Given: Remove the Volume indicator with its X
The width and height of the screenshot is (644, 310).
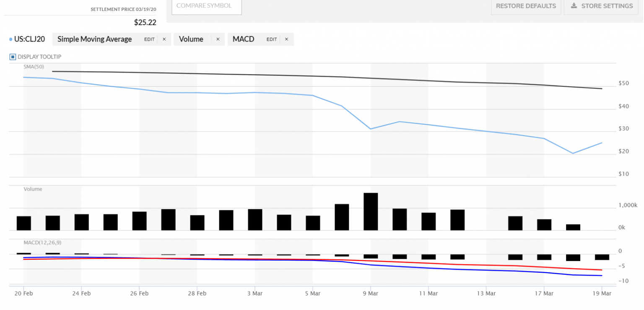Looking at the screenshot, I should click(x=218, y=39).
